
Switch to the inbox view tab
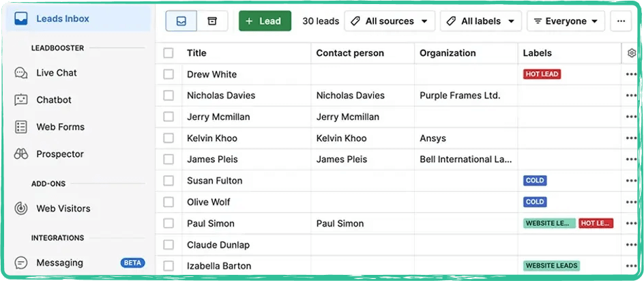click(181, 21)
